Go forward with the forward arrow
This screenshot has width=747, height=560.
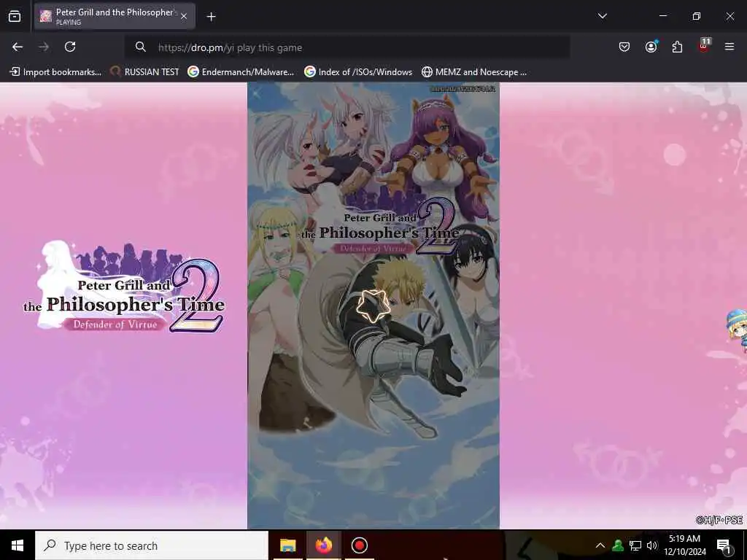(44, 47)
